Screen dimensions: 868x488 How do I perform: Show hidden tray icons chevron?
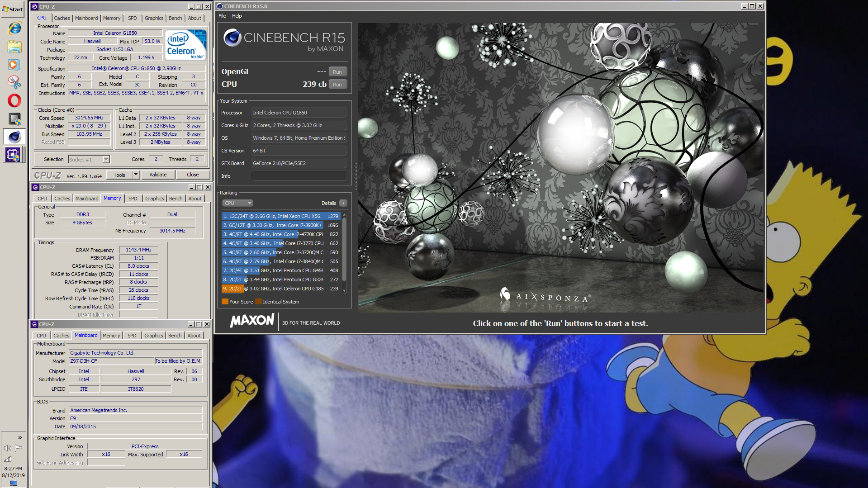click(20, 437)
